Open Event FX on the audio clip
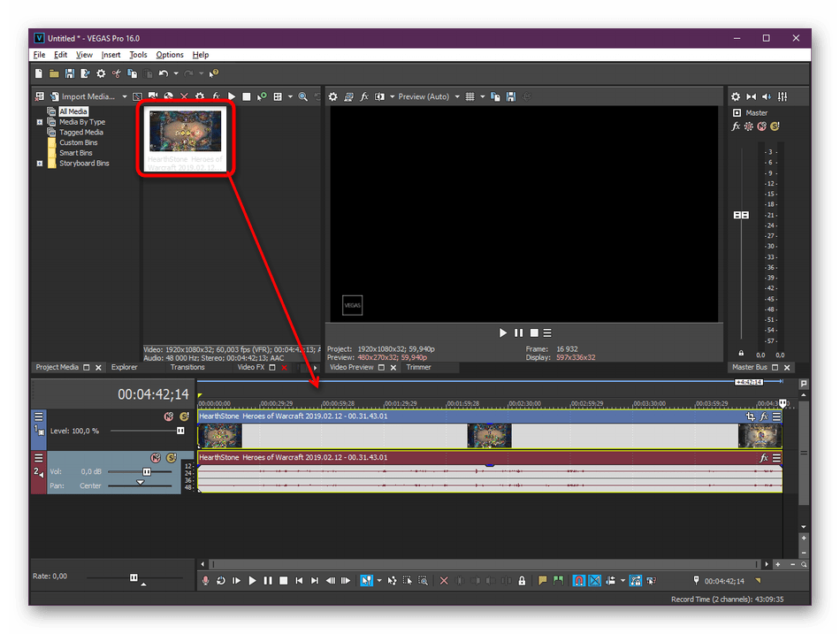Screen dimensions: 840x634 (x=764, y=458)
